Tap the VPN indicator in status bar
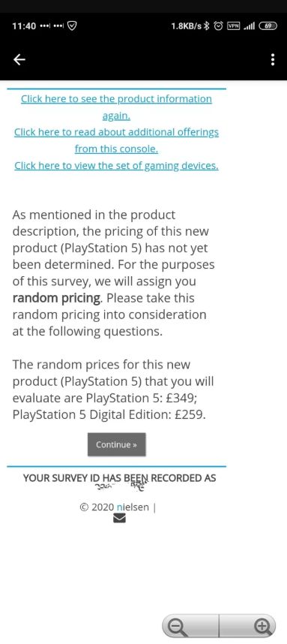Viewport: 287px width, 644px height. [x=233, y=26]
